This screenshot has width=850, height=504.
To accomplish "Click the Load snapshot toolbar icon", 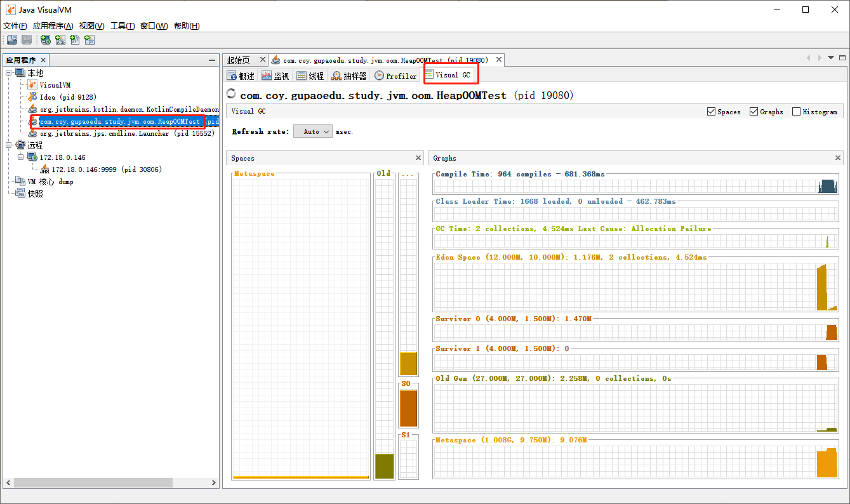I will [12, 40].
